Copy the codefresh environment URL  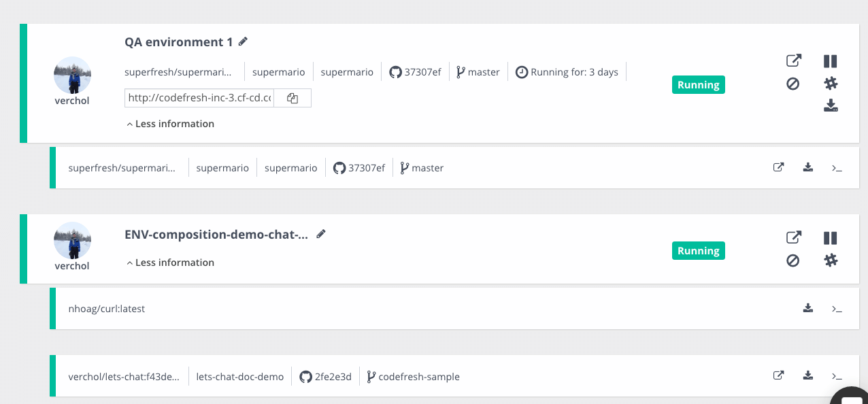[x=293, y=98]
